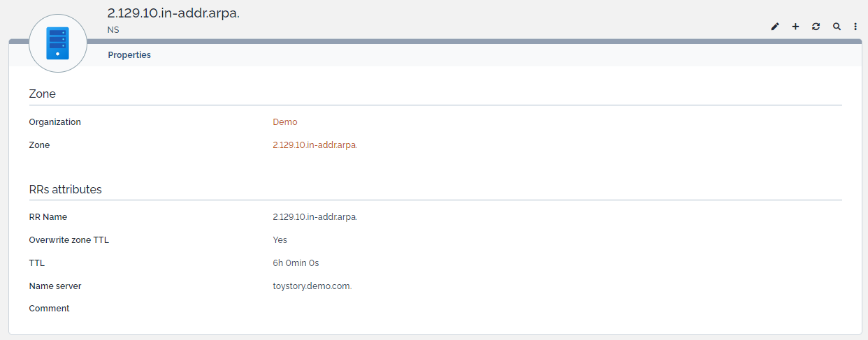The image size is (868, 340).
Task: Click the pencil edit icon
Action: tap(774, 27)
